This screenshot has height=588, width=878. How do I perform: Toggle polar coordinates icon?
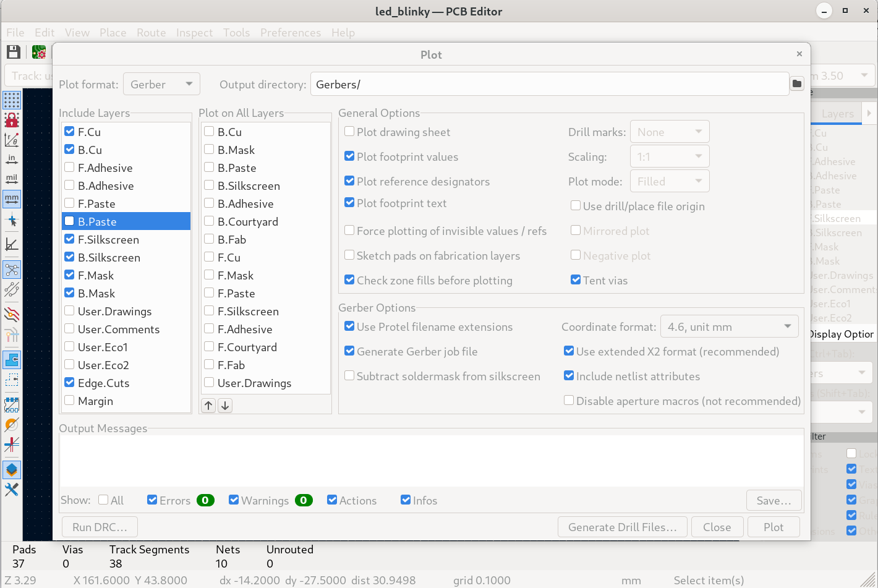[x=12, y=140]
